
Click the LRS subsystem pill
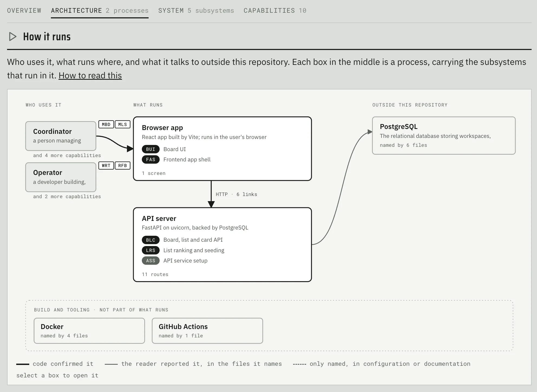150,250
